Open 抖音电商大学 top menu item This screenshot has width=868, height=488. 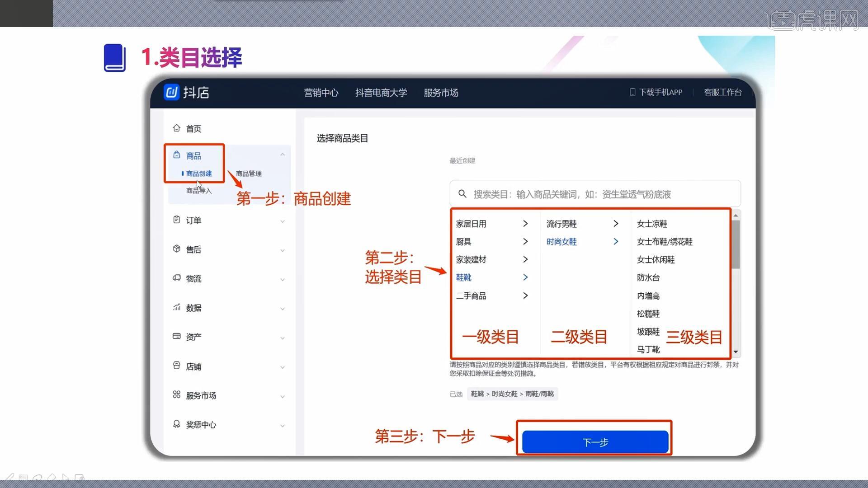pos(381,93)
